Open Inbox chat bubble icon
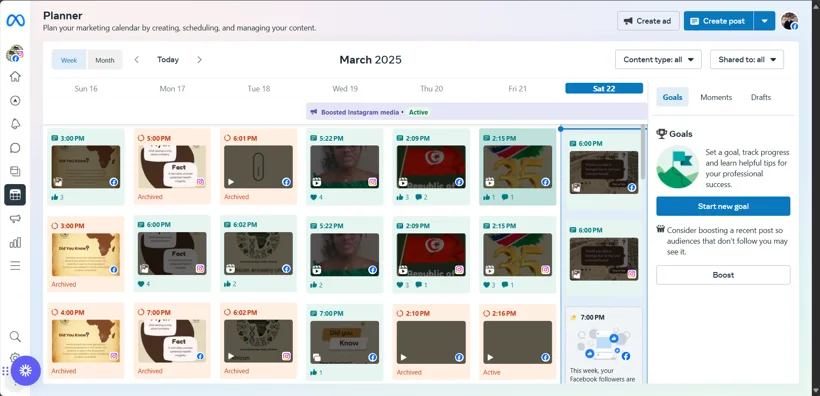The image size is (820, 396). click(x=15, y=148)
